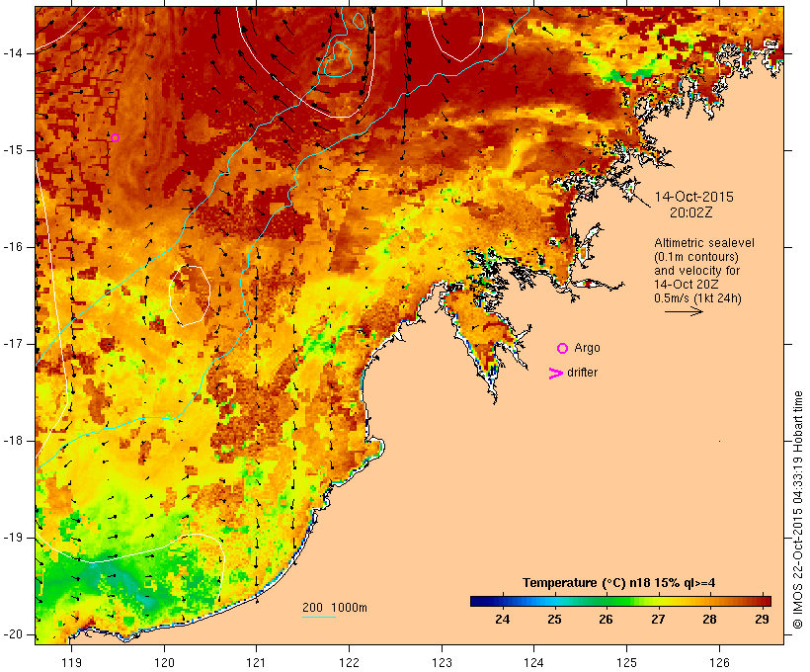Click the longitude label 125

(626, 662)
